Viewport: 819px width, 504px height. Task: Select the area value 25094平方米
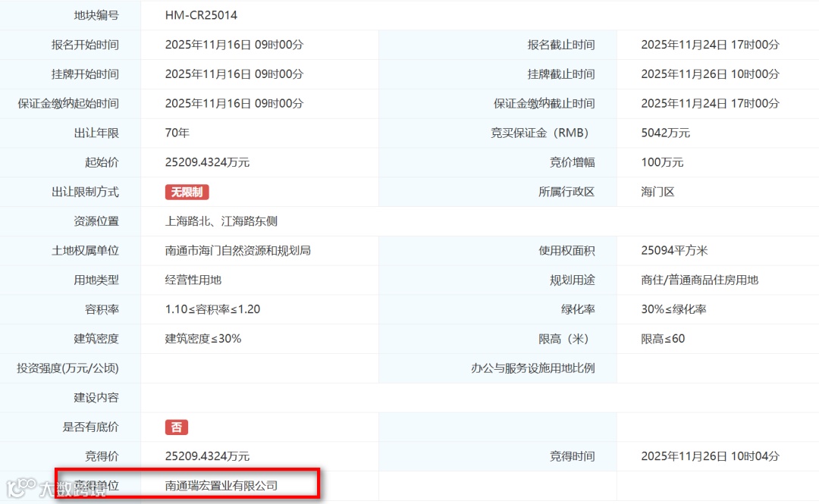(x=674, y=251)
